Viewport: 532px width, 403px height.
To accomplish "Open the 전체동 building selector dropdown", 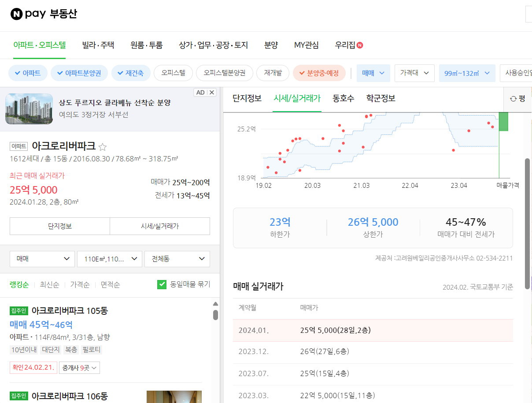I will coord(177,259).
